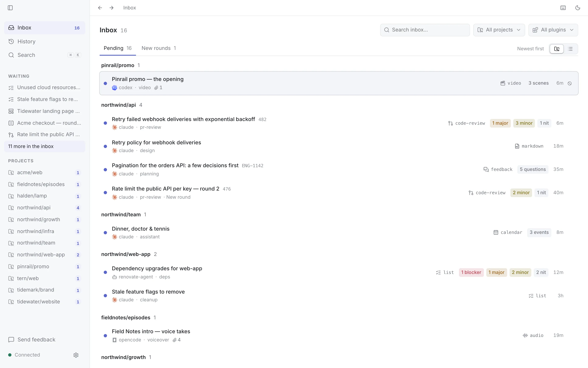The height and width of the screenshot is (368, 588).
Task: Open Retry policy for webhook deliveries
Action: pyautogui.click(x=339, y=146)
